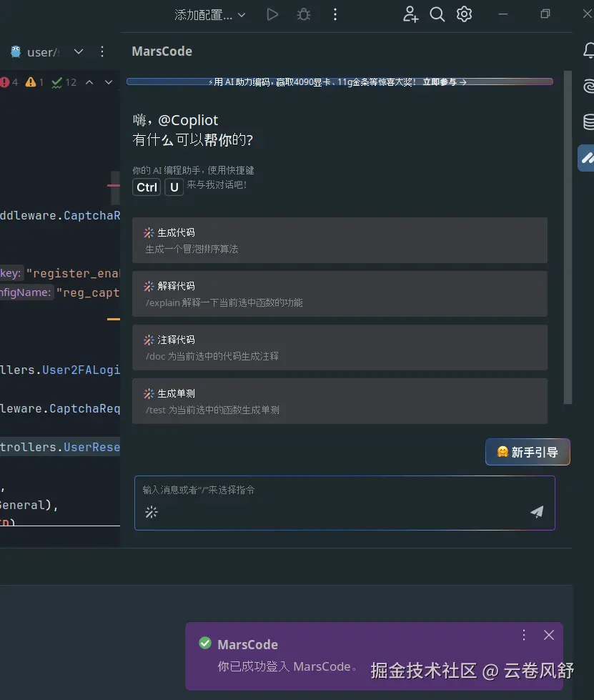Open the Database tool window icon
Viewport: 594px width, 700px height.
coord(588,120)
